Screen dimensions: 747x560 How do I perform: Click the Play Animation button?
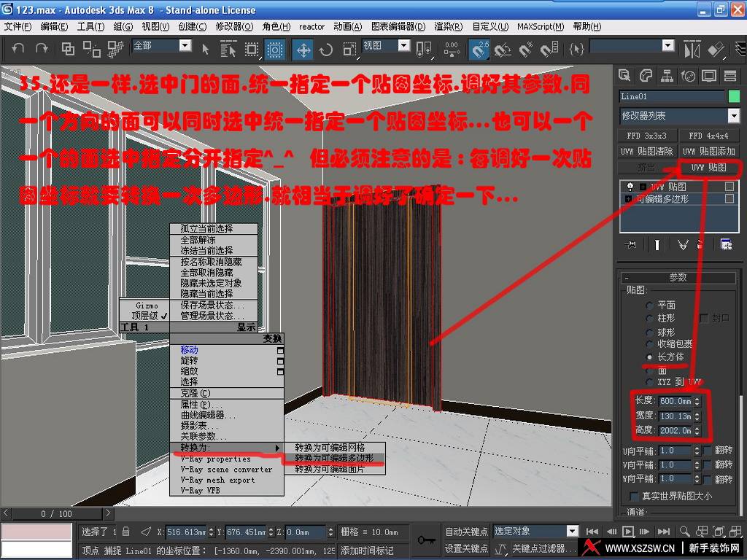click(x=628, y=532)
